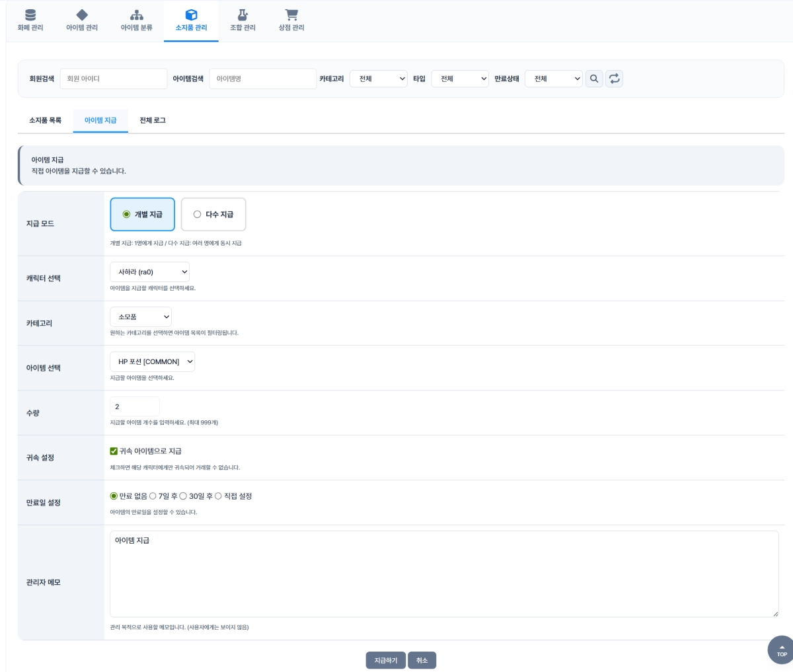Click the magnifier search icon button
Viewport: 793px width, 672px height.
[x=594, y=79]
